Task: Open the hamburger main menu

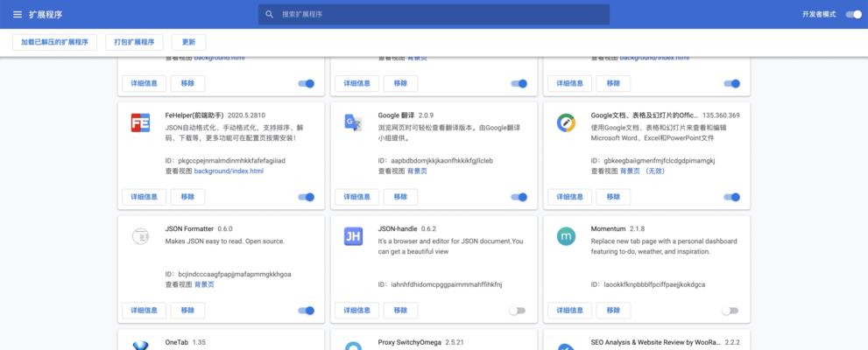Action: click(18, 14)
